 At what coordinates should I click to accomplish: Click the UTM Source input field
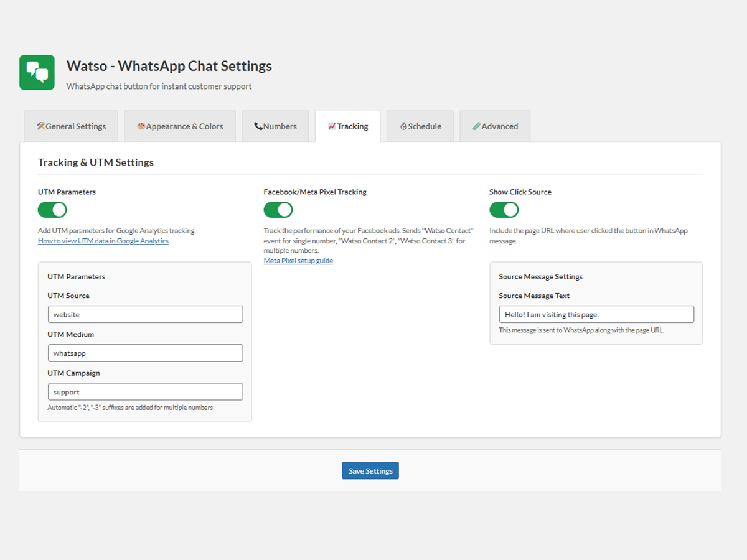pos(145,314)
